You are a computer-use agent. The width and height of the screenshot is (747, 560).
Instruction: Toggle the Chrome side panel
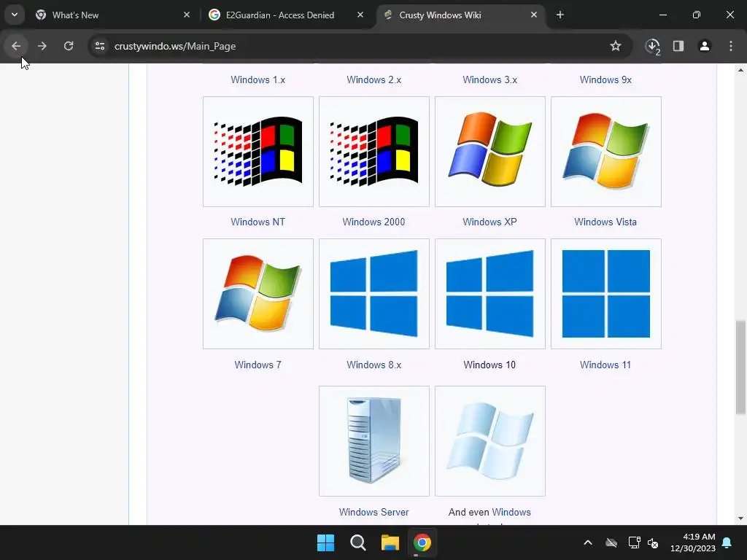coord(678,46)
